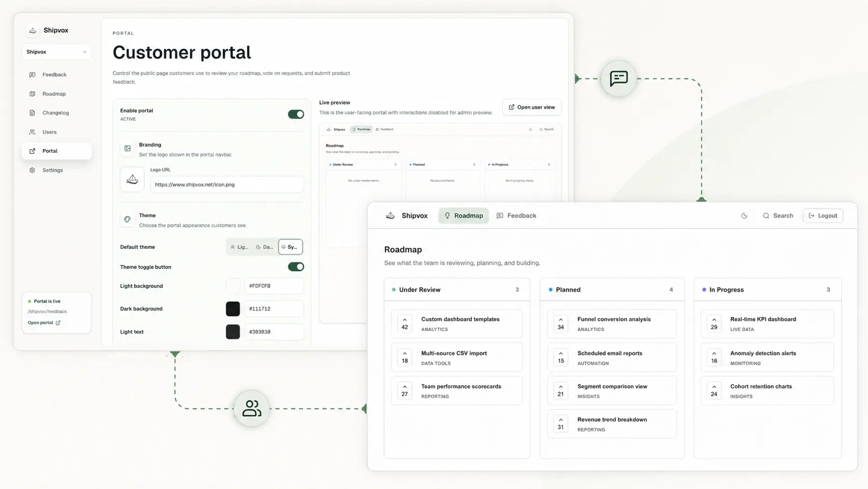
Task: Click the Logout button
Action: [823, 216]
